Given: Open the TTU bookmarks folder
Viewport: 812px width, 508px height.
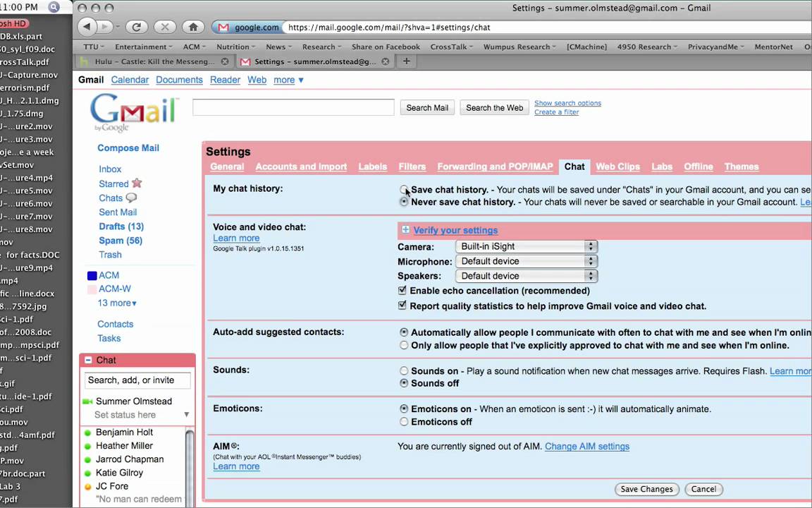Looking at the screenshot, I should click(x=94, y=47).
